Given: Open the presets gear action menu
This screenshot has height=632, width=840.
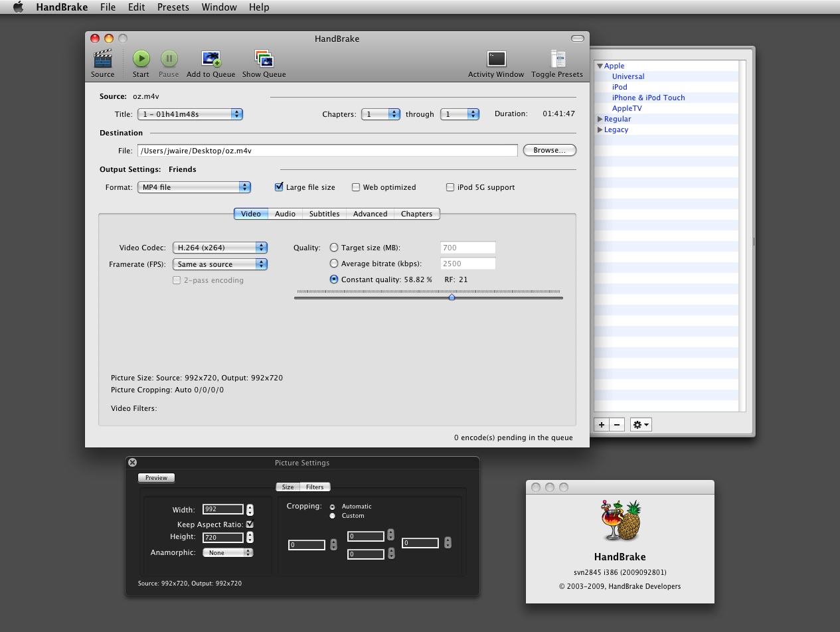Looking at the screenshot, I should coord(641,424).
